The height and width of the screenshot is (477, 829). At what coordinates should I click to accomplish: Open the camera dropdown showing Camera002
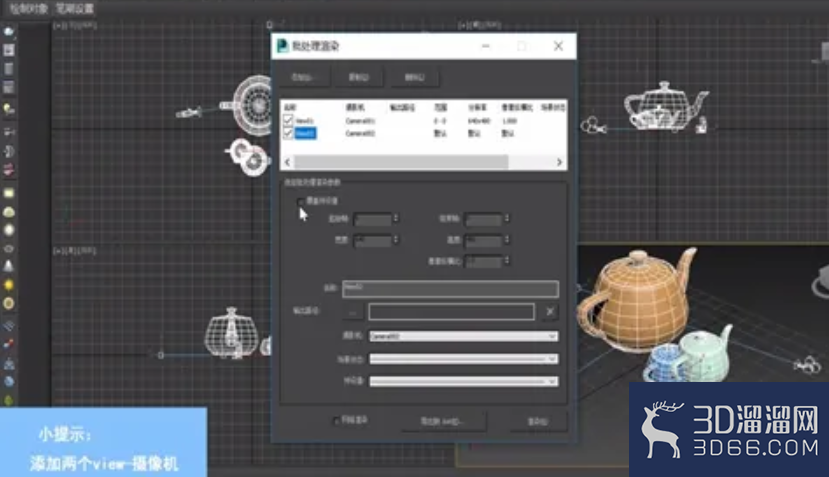tap(464, 336)
